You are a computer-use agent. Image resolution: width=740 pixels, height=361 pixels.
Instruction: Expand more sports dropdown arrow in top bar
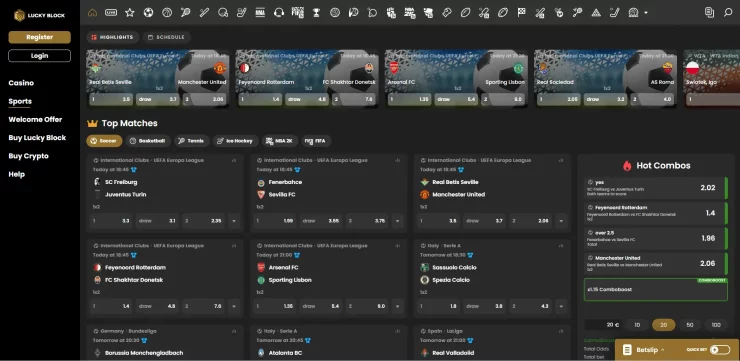(x=646, y=13)
